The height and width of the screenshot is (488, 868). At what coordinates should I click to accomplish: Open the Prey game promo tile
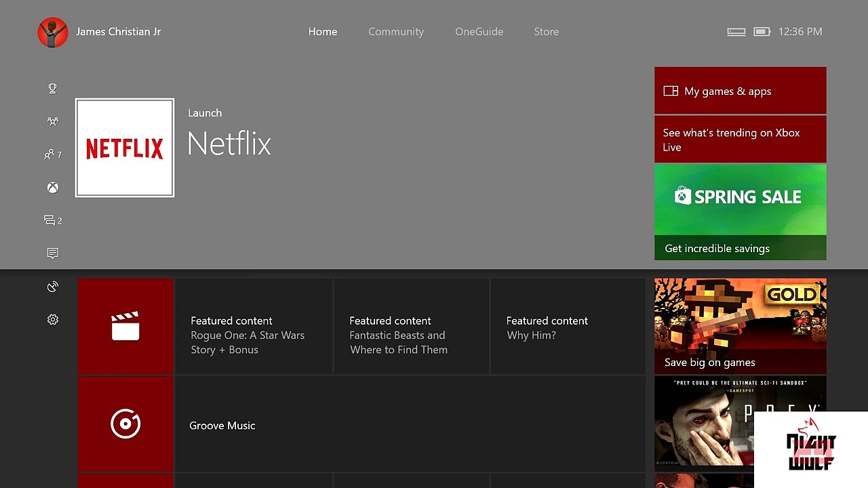[x=741, y=424]
